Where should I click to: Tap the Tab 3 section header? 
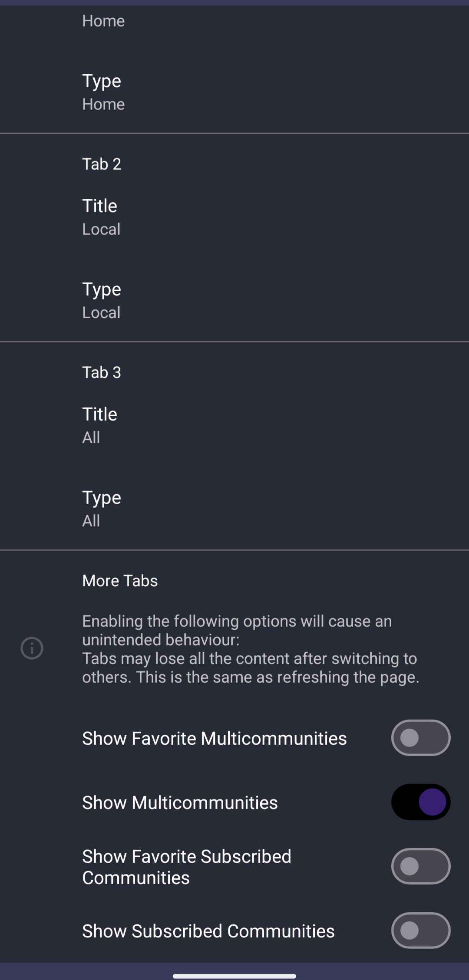point(102,372)
